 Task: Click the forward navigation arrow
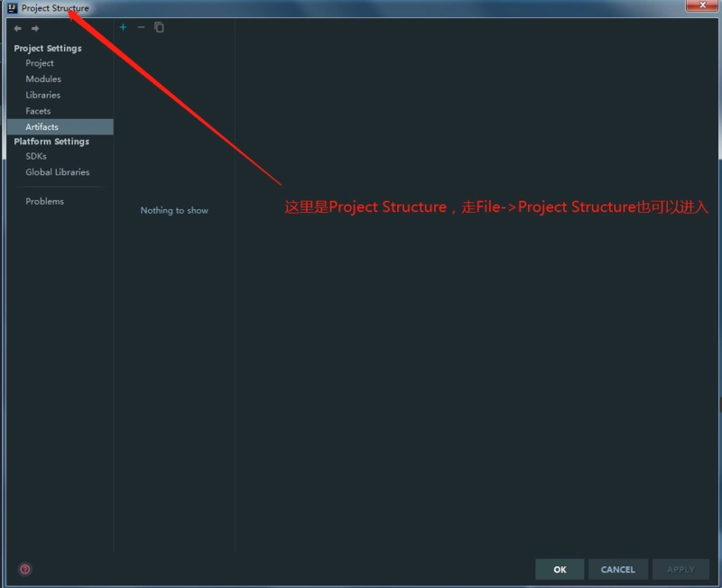pyautogui.click(x=35, y=28)
